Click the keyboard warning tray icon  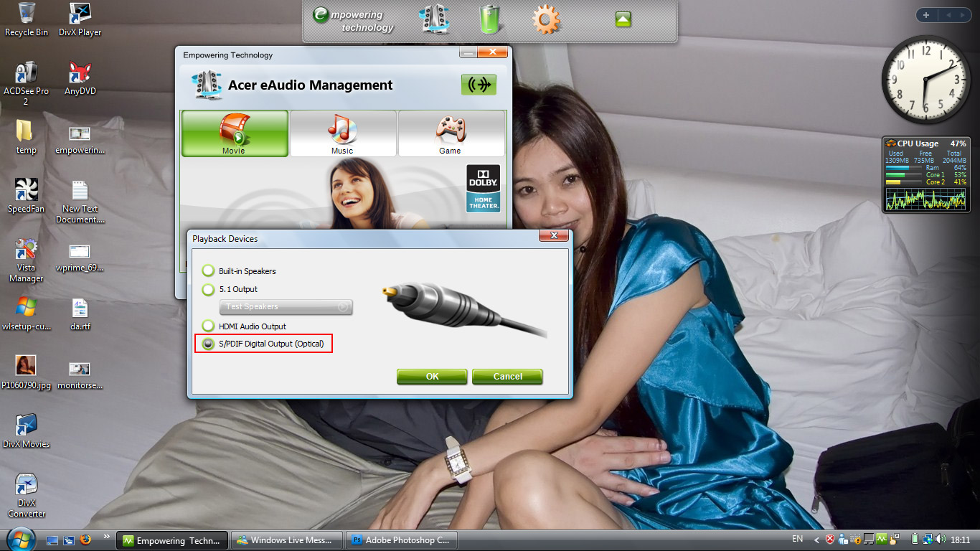coord(856,540)
